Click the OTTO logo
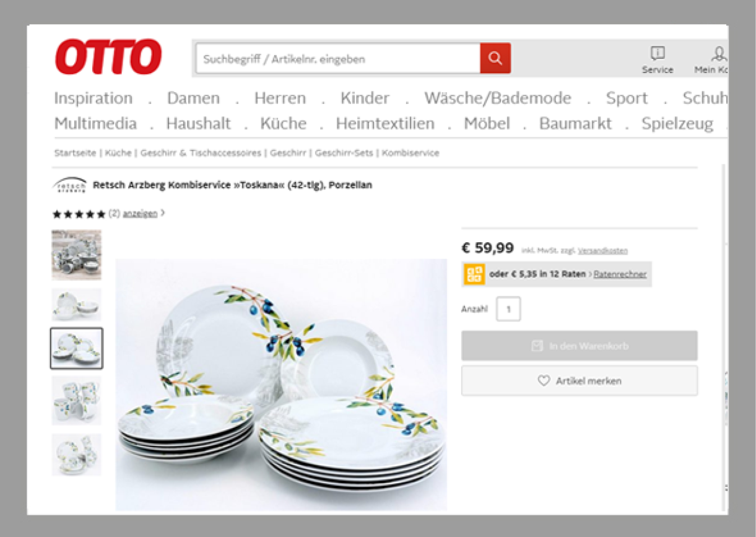The width and height of the screenshot is (756, 537). tap(108, 57)
